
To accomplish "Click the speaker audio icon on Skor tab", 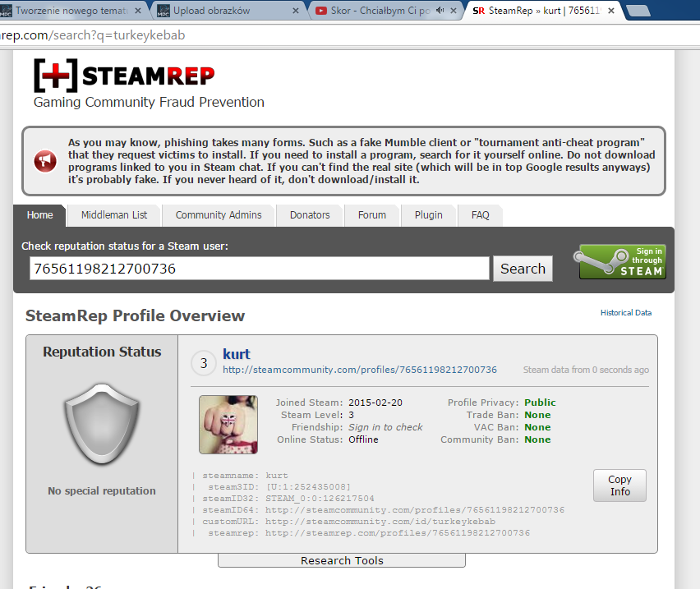I will (440, 10).
